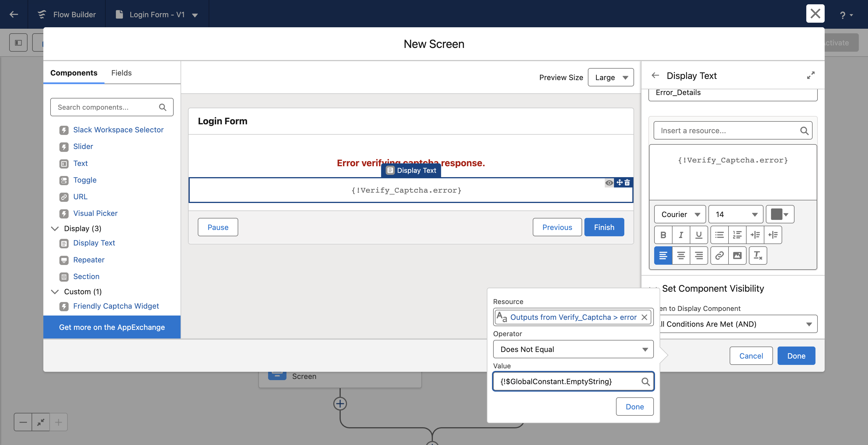Viewport: 868px width, 445px height.
Task: Apply bulleted list formatting
Action: 719,235
